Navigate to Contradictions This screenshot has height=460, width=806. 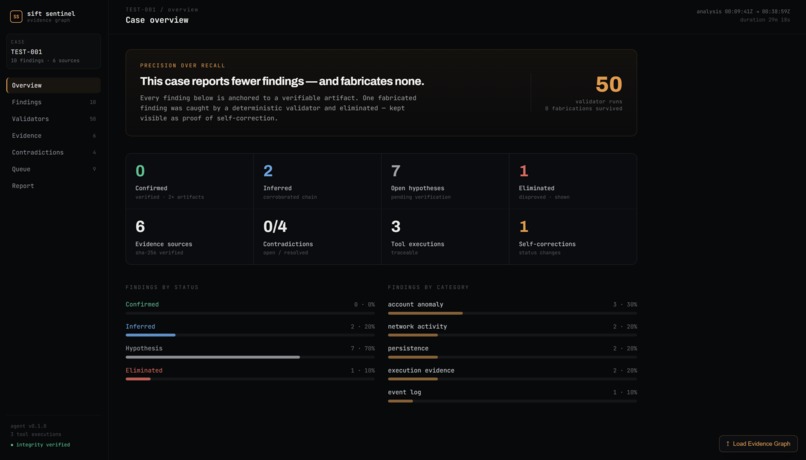click(53, 152)
